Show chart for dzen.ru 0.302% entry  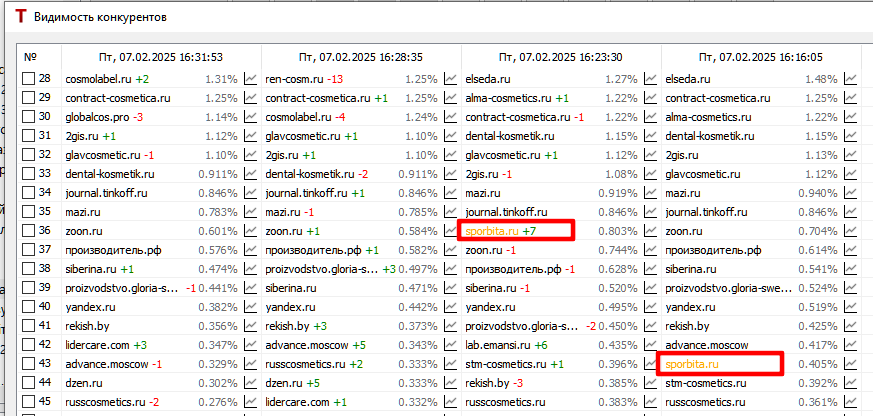point(251,383)
